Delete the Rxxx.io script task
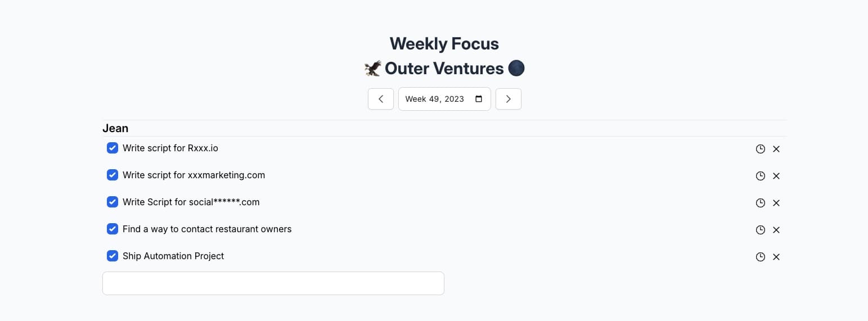868x321 pixels. tap(776, 149)
